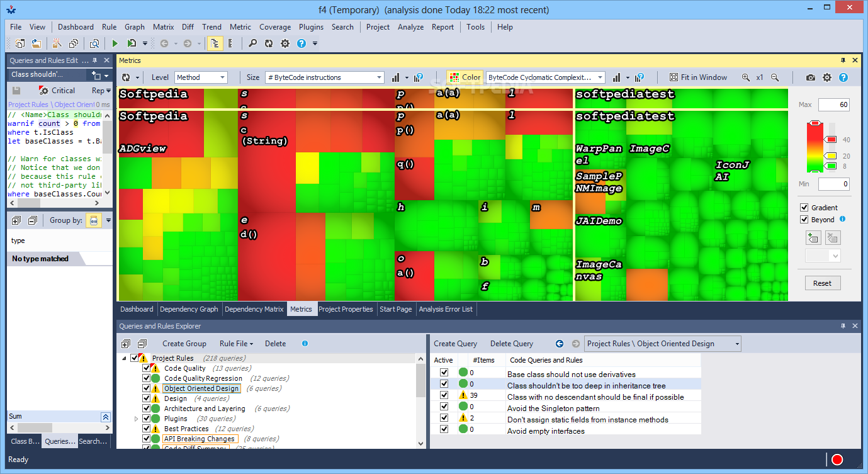Click the red record icon in status bar

pyautogui.click(x=837, y=460)
